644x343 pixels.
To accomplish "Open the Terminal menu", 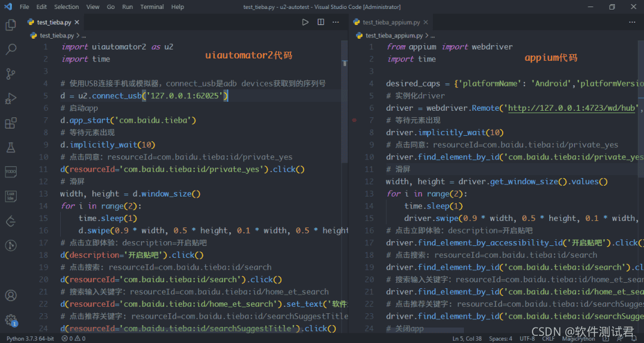I will 152,7.
